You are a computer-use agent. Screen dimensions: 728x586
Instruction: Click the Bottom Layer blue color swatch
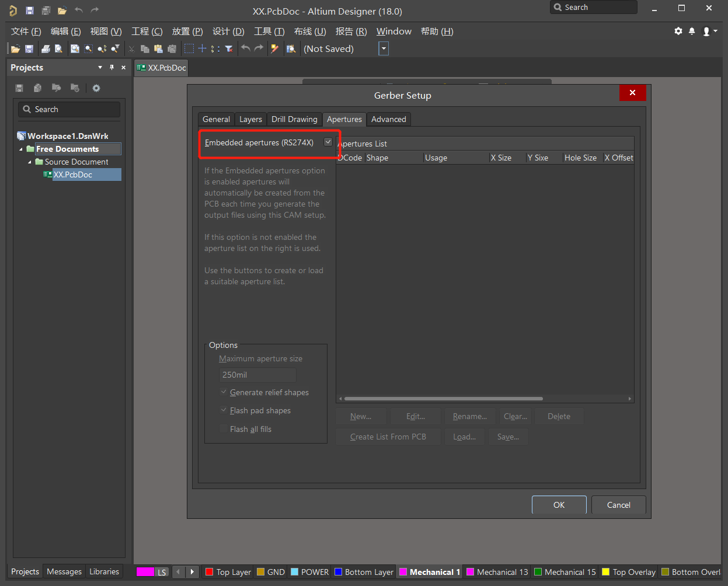click(338, 572)
